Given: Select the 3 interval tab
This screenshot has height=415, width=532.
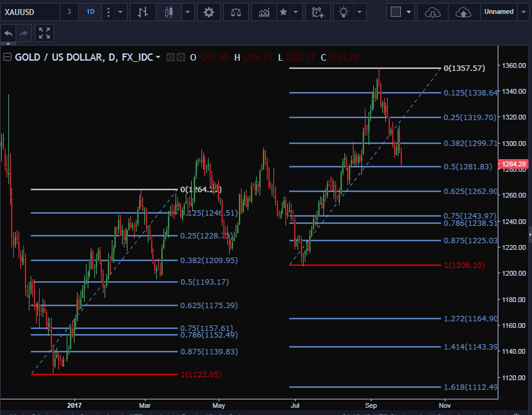Looking at the screenshot, I should 69,12.
